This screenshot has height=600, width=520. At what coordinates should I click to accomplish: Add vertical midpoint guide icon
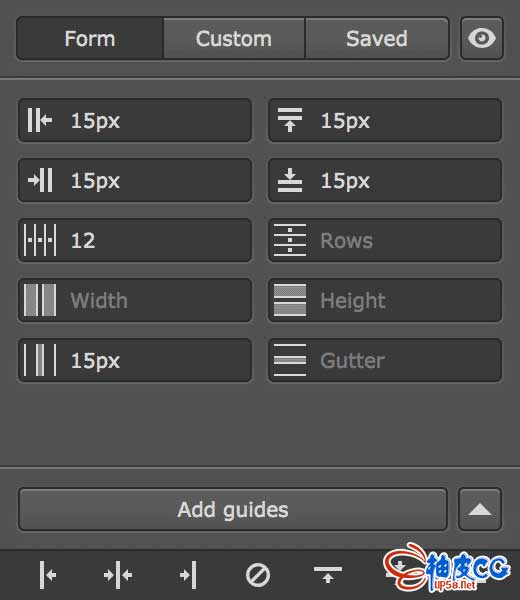[x=118, y=575]
